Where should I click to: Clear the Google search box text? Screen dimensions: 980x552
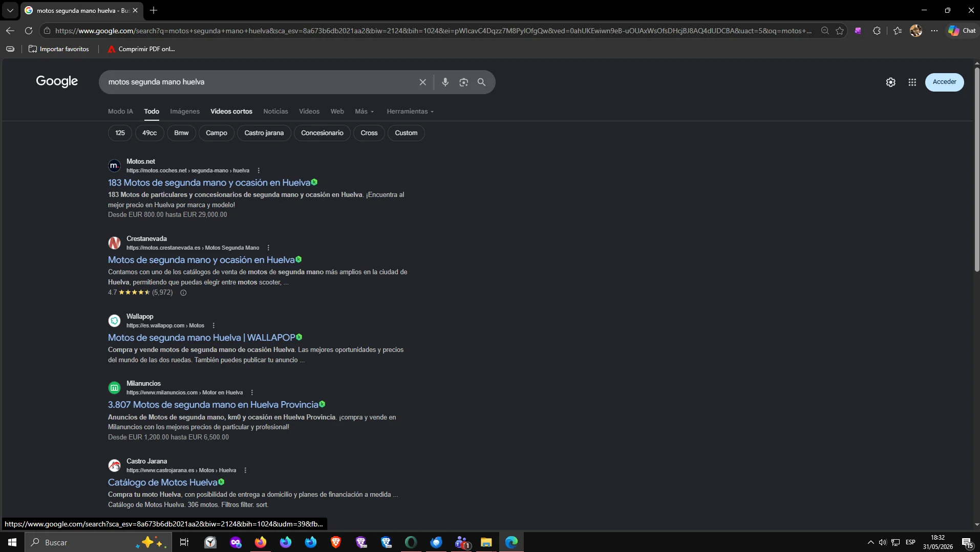[422, 82]
